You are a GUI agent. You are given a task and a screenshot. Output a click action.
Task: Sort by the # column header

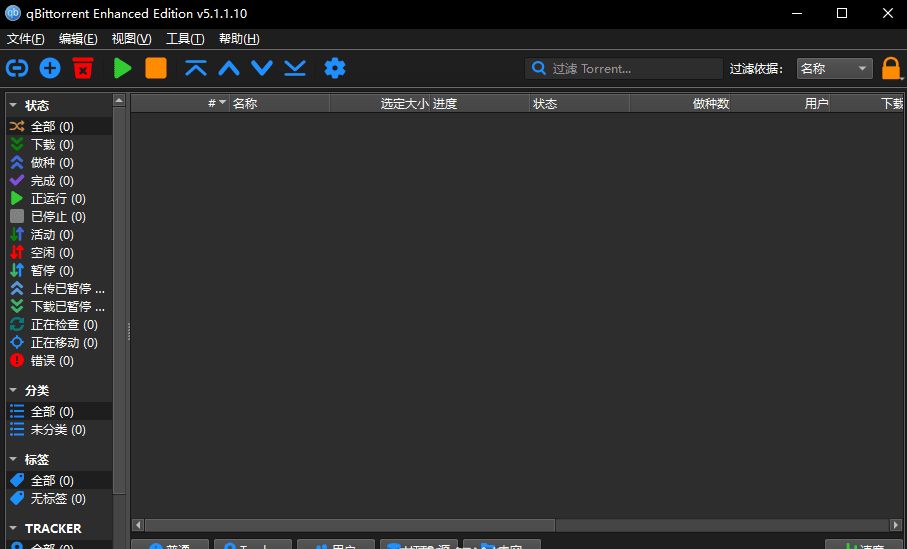pyautogui.click(x=180, y=104)
